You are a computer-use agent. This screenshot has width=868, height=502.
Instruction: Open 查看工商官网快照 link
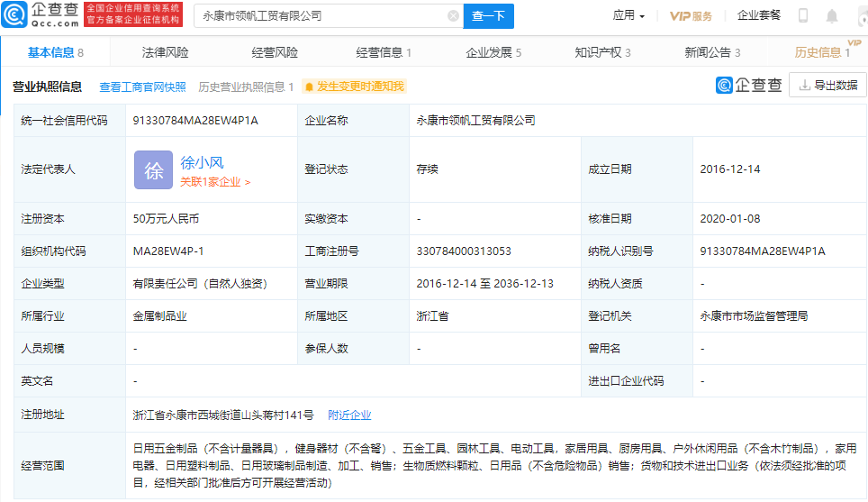click(x=143, y=87)
